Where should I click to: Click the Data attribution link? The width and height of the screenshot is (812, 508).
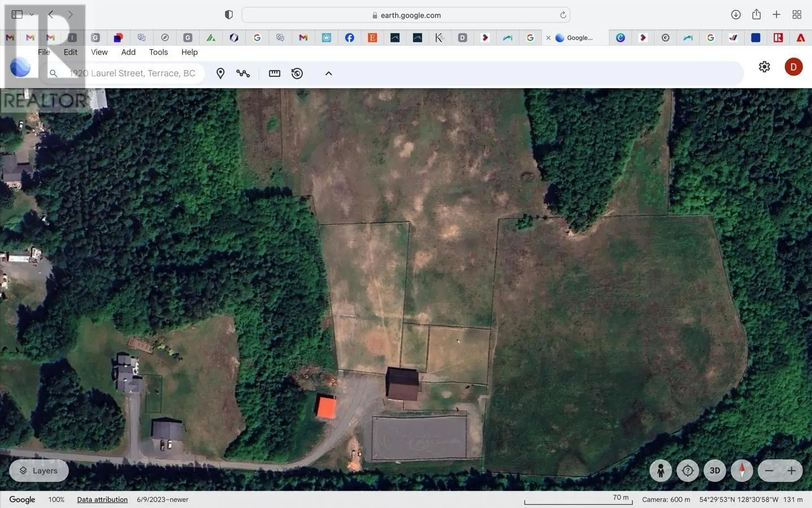[102, 500]
